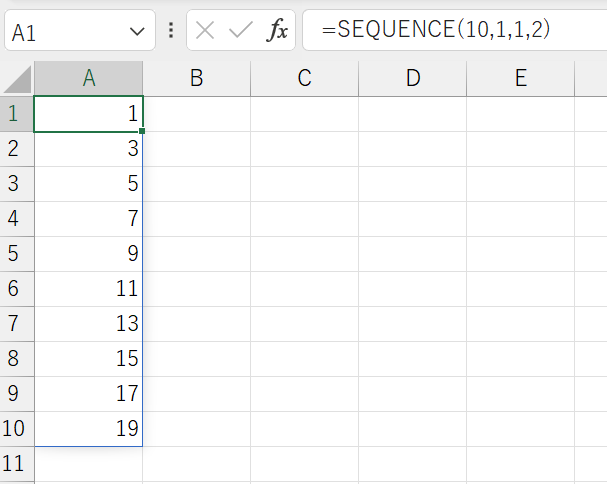This screenshot has width=607, height=484.
Task: Click cell A3 containing 5
Action: (89, 184)
